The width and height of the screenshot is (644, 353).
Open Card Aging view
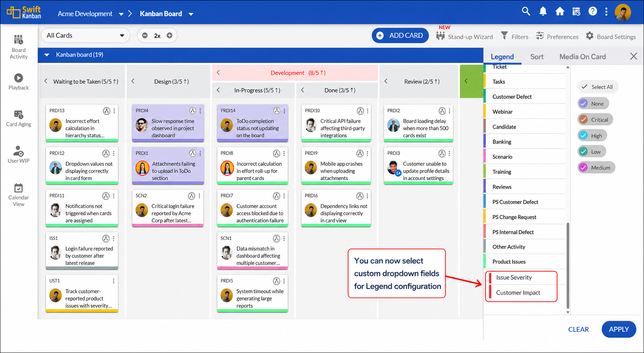click(19, 118)
